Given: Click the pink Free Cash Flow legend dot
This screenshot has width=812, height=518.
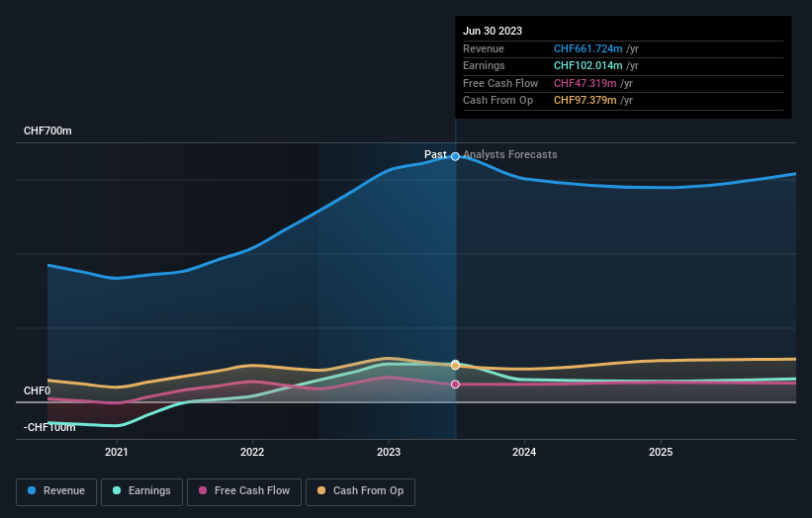Looking at the screenshot, I should tap(203, 490).
